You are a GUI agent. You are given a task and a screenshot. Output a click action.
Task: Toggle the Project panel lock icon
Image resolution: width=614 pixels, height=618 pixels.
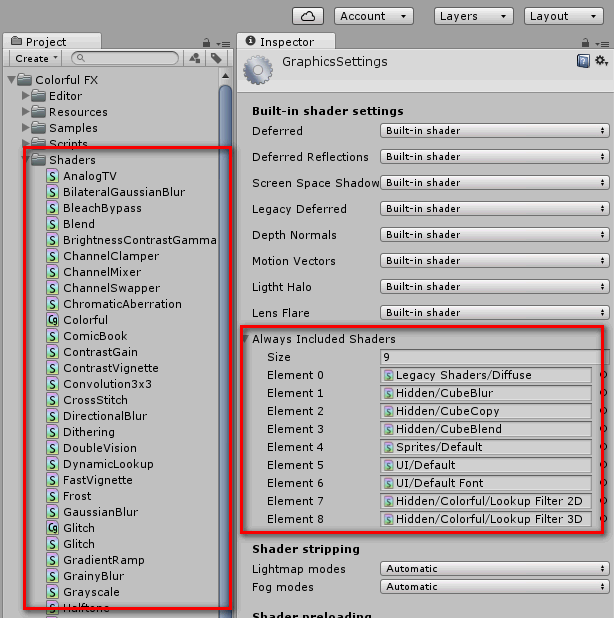point(206,43)
